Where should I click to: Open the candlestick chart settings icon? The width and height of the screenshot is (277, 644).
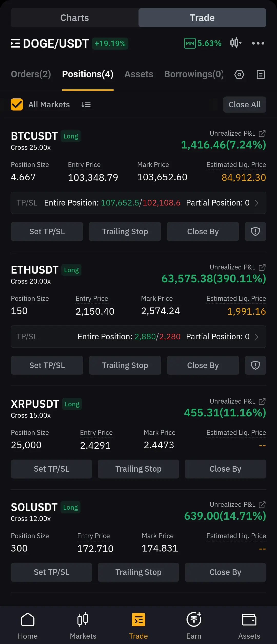pyautogui.click(x=235, y=43)
